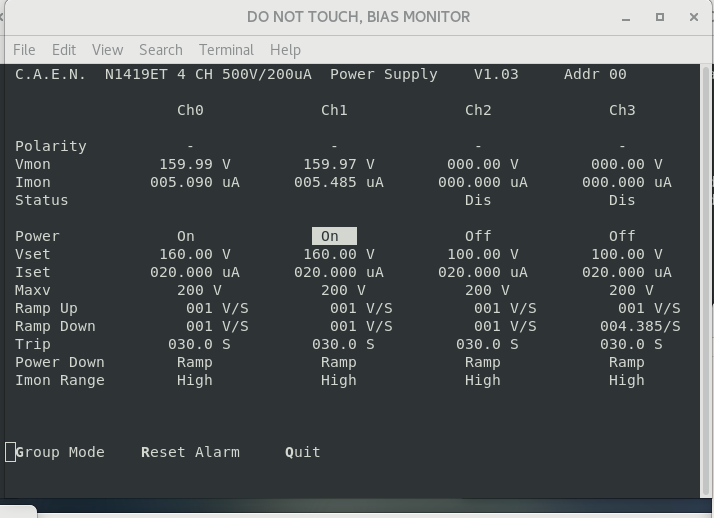Click the N1419ET model name text

136,74
